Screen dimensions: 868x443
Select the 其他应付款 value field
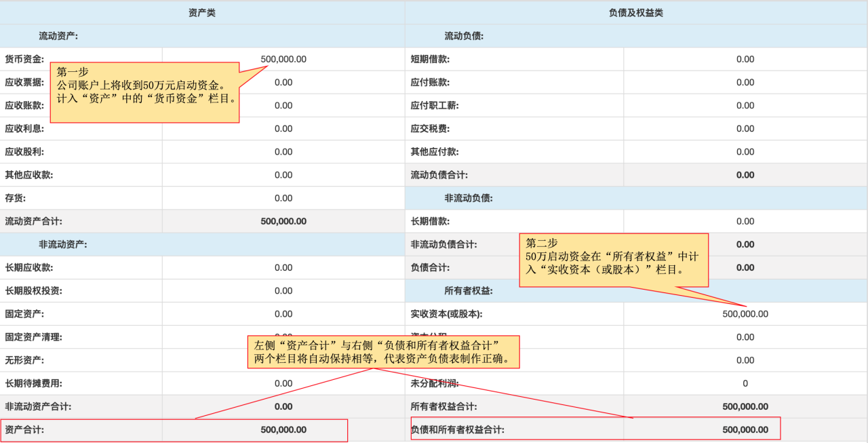click(745, 152)
